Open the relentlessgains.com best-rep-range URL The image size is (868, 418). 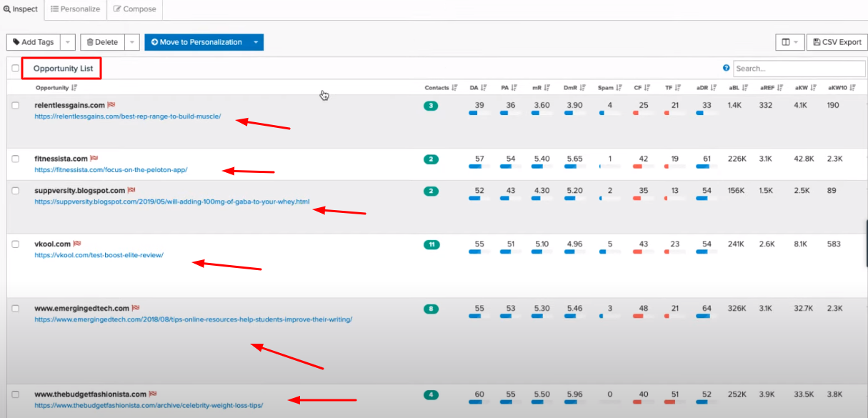(x=128, y=116)
